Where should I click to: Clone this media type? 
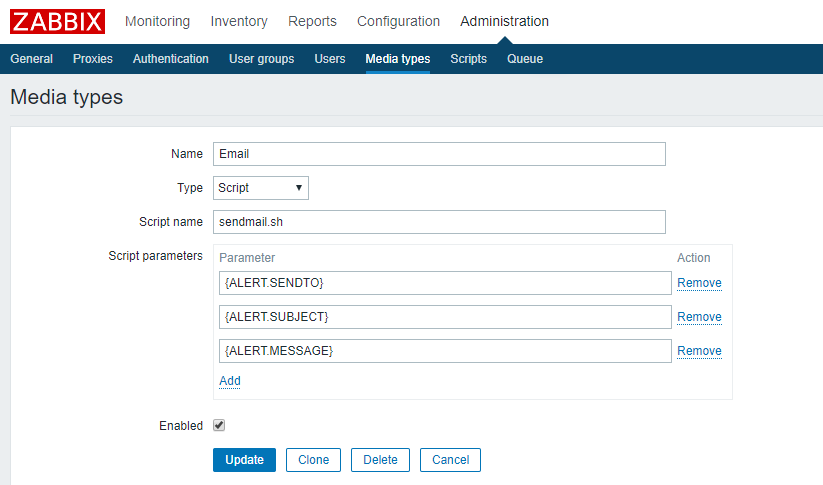313,460
